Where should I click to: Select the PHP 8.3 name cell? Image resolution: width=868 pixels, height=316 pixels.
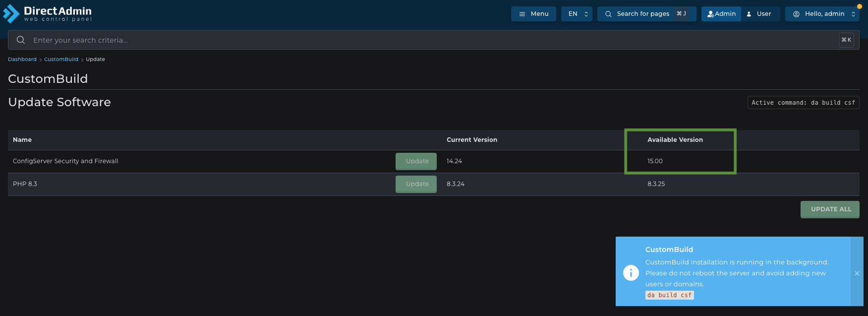25,184
